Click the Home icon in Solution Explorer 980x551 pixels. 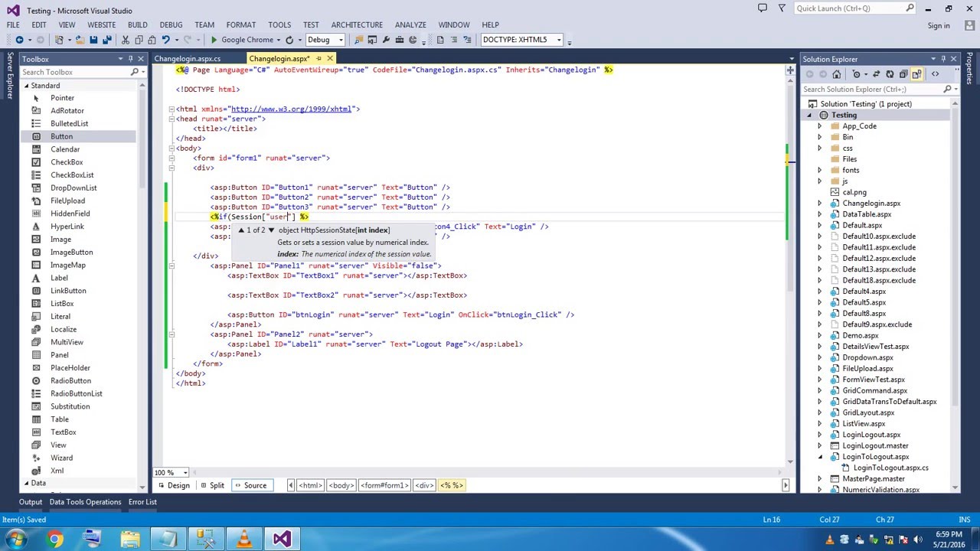pyautogui.click(x=836, y=74)
